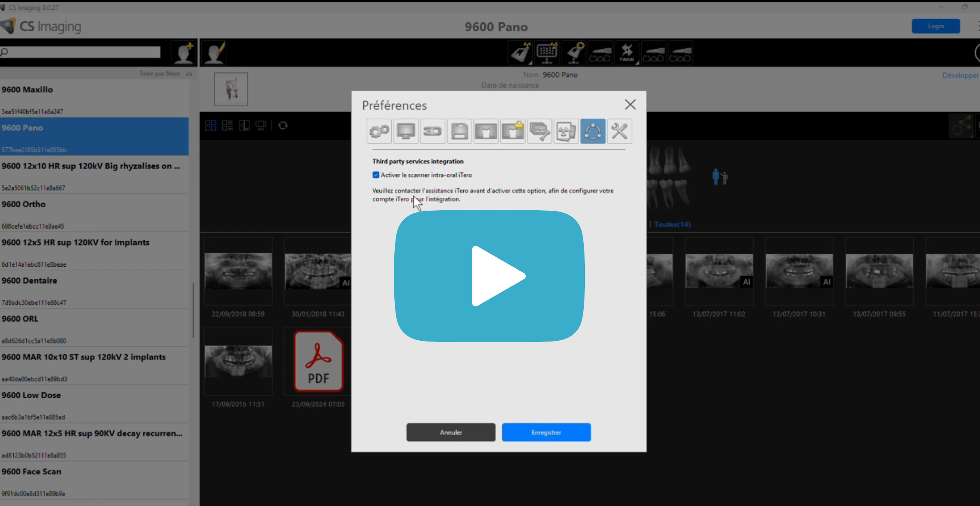Screen dimensions: 980x506
Task: Select patient 9600 Face Scan
Action: [94, 480]
